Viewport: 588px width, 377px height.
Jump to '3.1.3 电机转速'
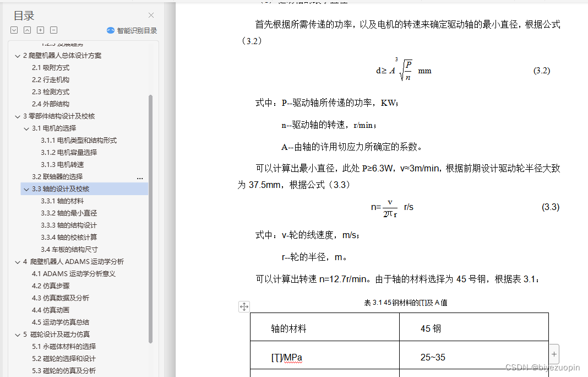(x=62, y=164)
